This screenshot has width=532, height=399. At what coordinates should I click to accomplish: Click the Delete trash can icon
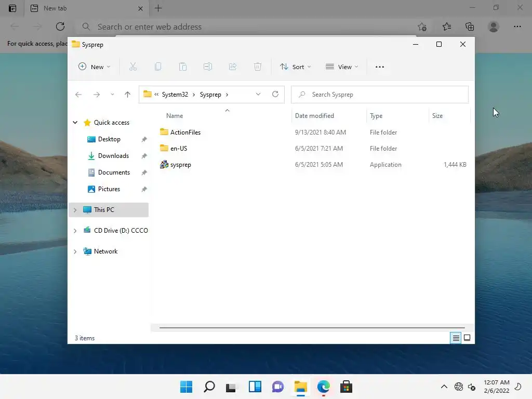(258, 67)
